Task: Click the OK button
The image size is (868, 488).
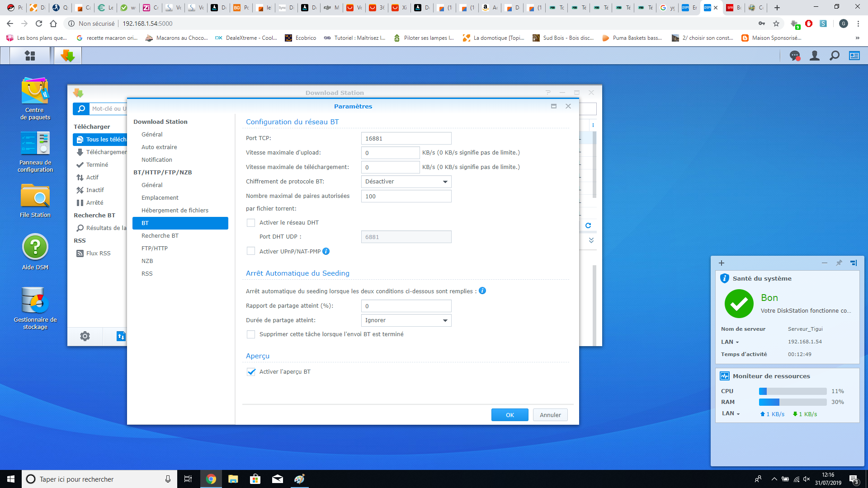Action: tap(509, 415)
